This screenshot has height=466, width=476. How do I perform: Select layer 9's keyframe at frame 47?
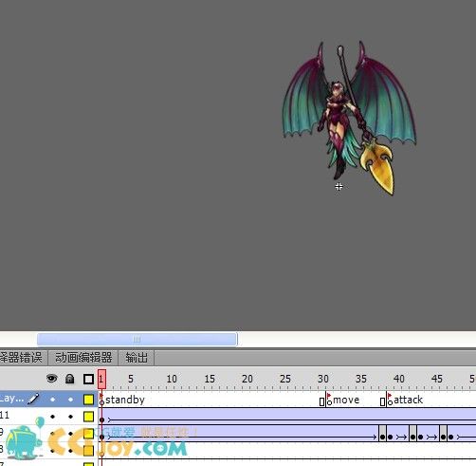click(450, 437)
